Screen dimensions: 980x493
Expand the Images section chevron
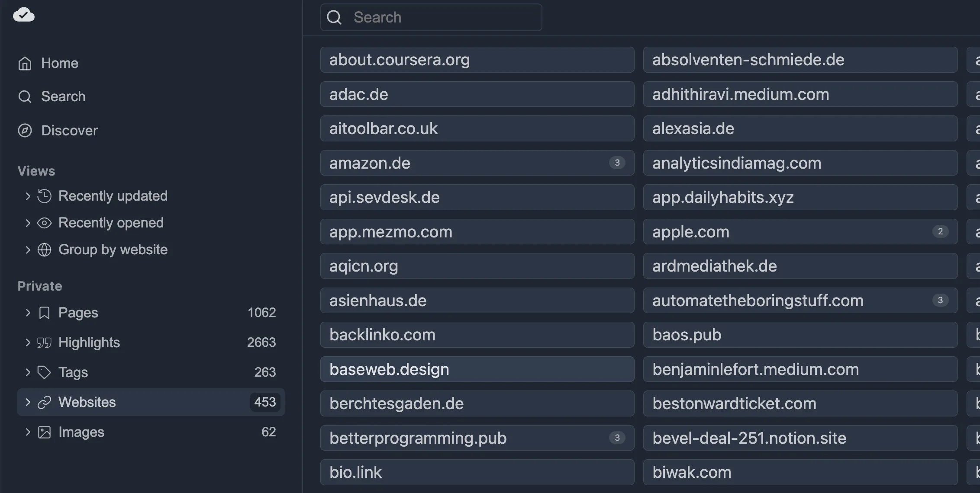[28, 432]
